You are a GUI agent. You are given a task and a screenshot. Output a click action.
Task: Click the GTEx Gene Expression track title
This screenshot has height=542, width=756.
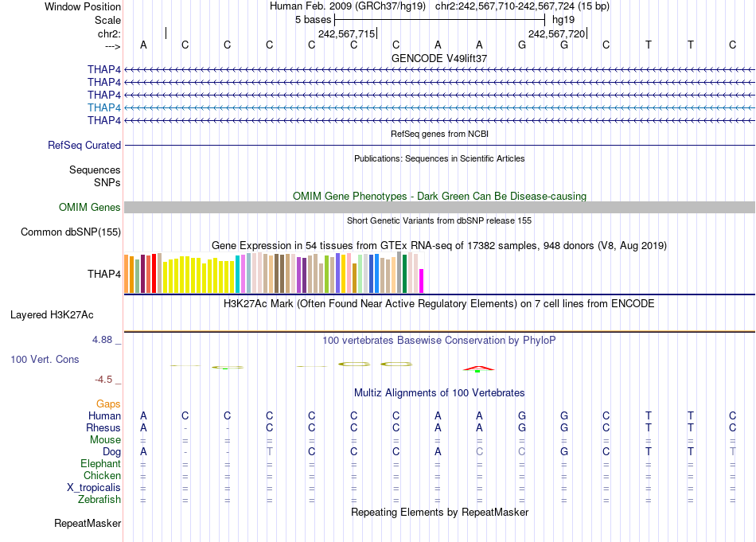(439, 245)
